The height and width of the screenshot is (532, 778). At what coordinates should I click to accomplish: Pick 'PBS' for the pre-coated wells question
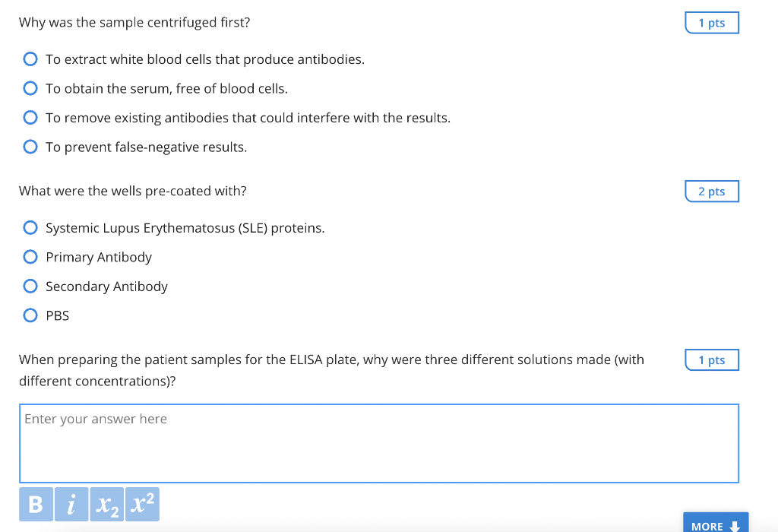30,315
